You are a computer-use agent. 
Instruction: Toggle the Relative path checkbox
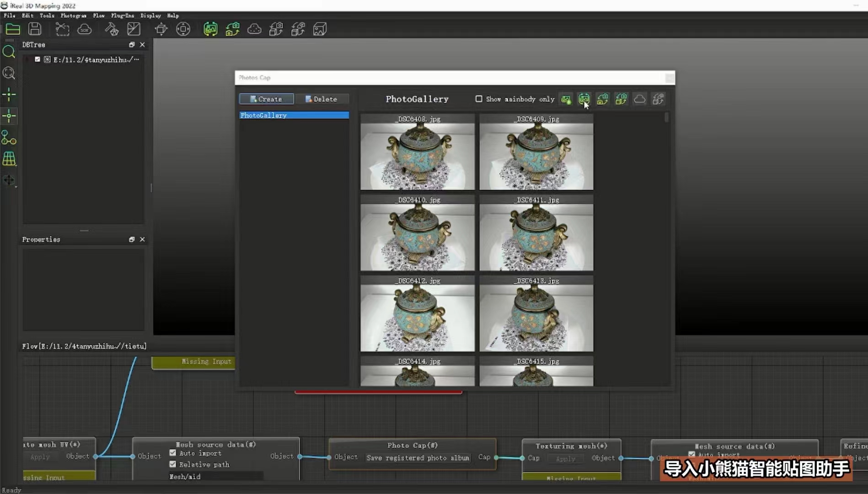point(173,464)
